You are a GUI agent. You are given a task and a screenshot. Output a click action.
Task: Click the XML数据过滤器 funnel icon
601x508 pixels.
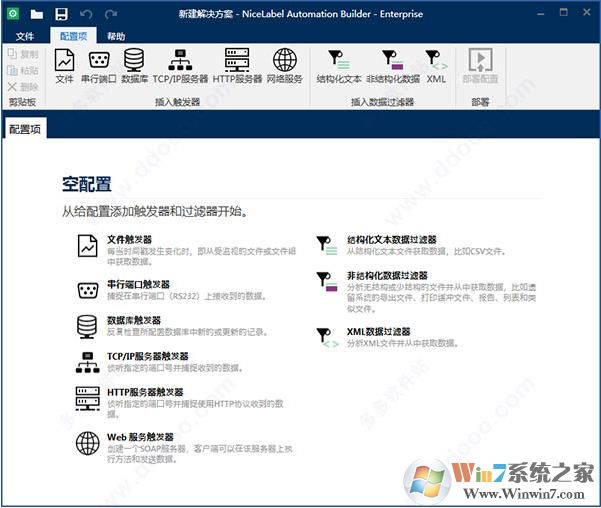coord(327,337)
